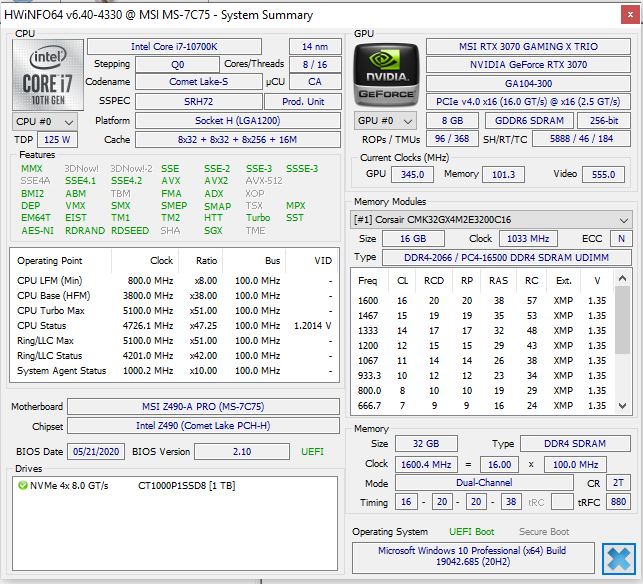Click the GDDR6 SDRAM field

tap(529, 121)
